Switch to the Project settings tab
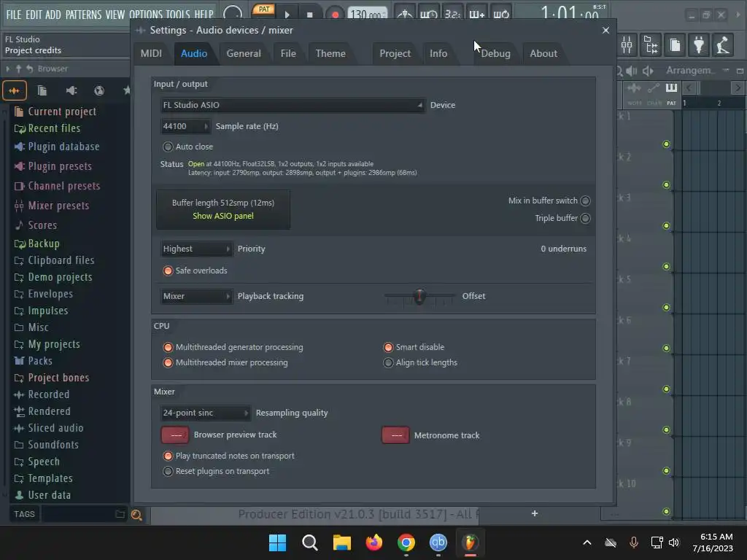 click(x=395, y=53)
